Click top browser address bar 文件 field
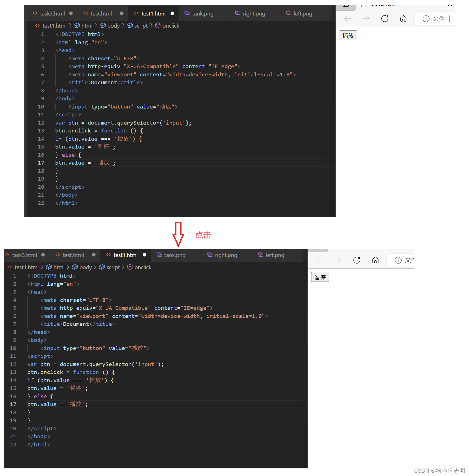This screenshot has width=469, height=476. (x=435, y=19)
